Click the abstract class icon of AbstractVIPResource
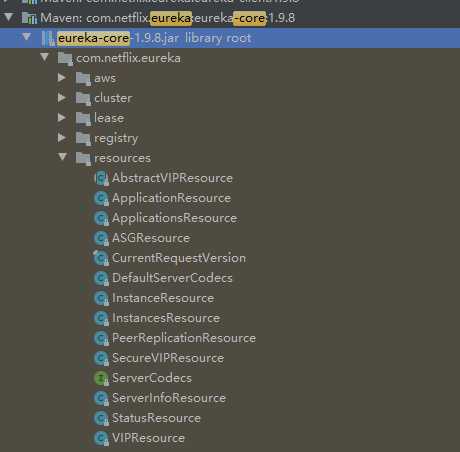460x452 pixels. (101, 178)
